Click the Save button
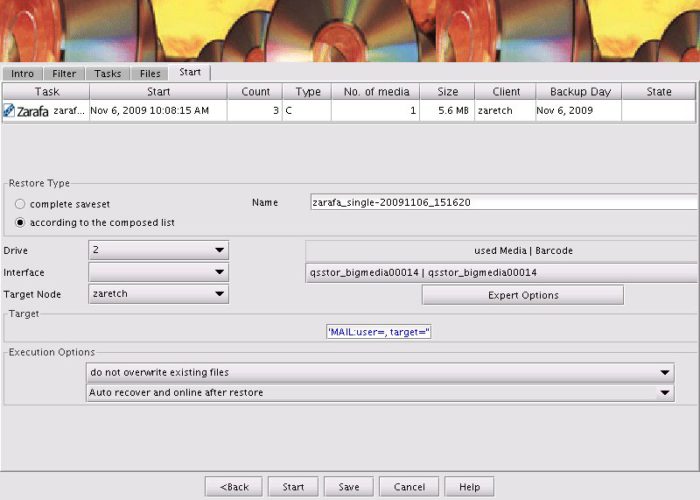700x500 pixels. pyautogui.click(x=349, y=487)
